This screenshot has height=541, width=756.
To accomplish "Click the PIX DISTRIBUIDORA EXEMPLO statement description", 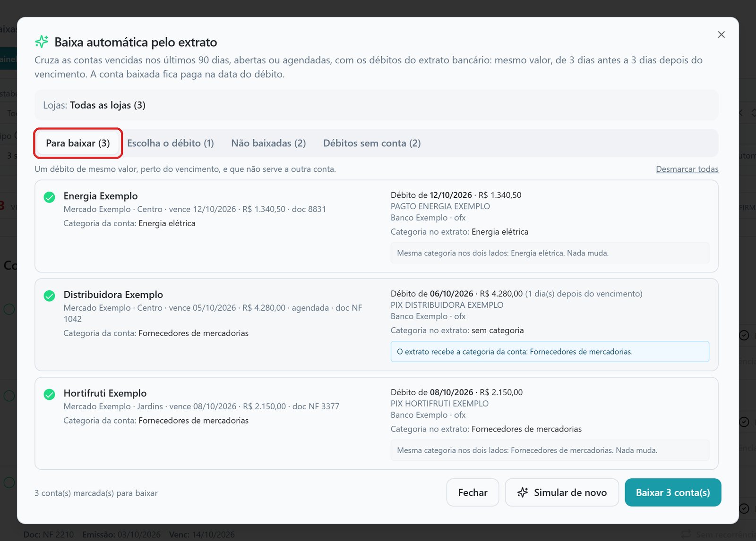I will point(447,305).
